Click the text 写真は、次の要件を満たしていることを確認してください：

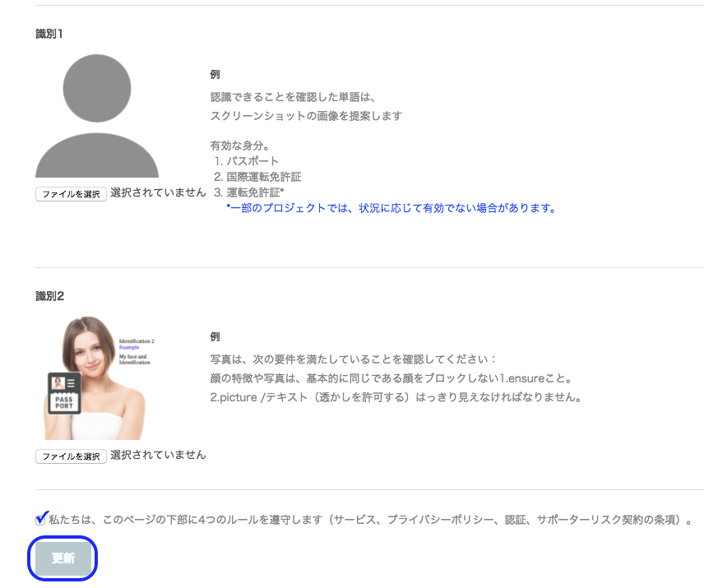point(353,359)
